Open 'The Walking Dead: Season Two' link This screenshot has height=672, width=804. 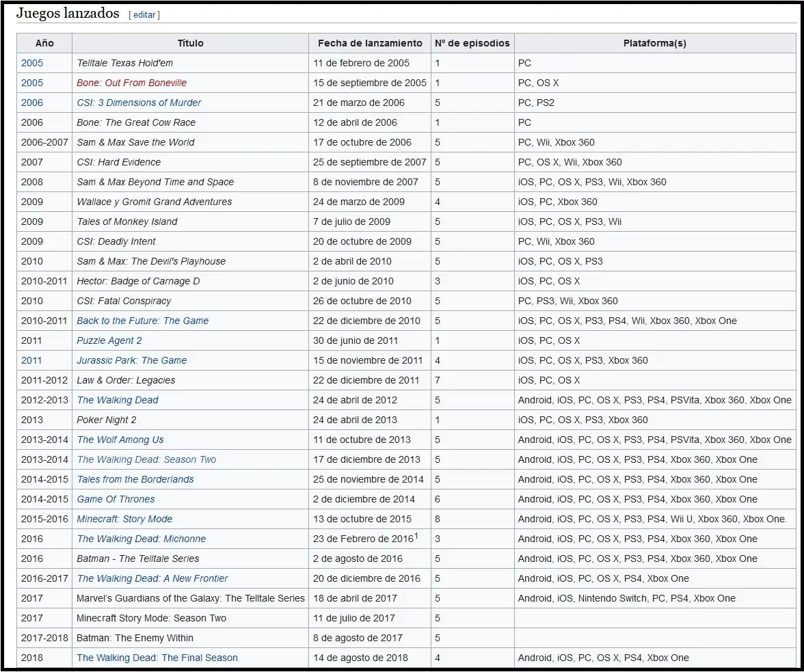146,460
